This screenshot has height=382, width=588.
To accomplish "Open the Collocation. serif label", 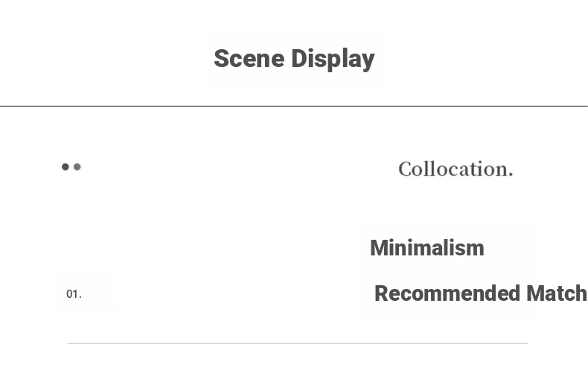I will [456, 169].
